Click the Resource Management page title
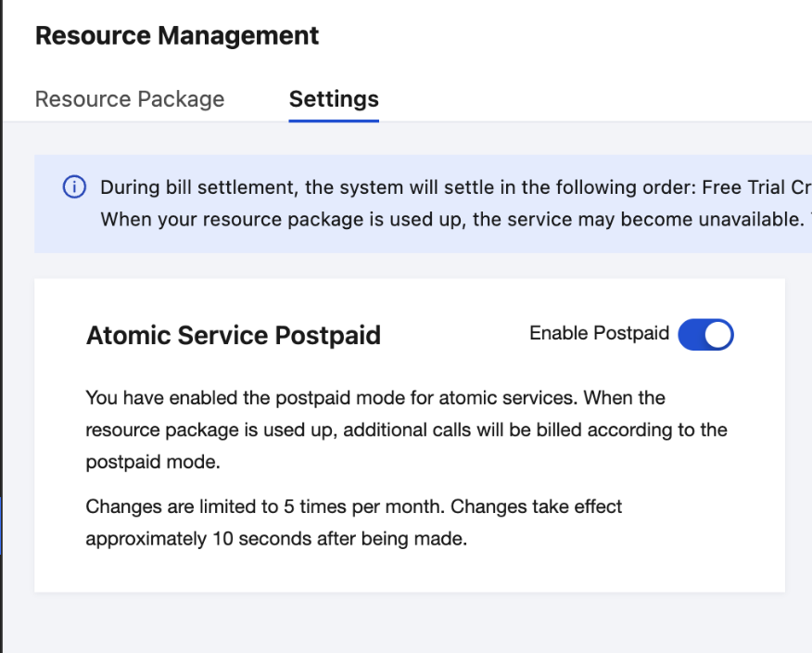 click(177, 36)
